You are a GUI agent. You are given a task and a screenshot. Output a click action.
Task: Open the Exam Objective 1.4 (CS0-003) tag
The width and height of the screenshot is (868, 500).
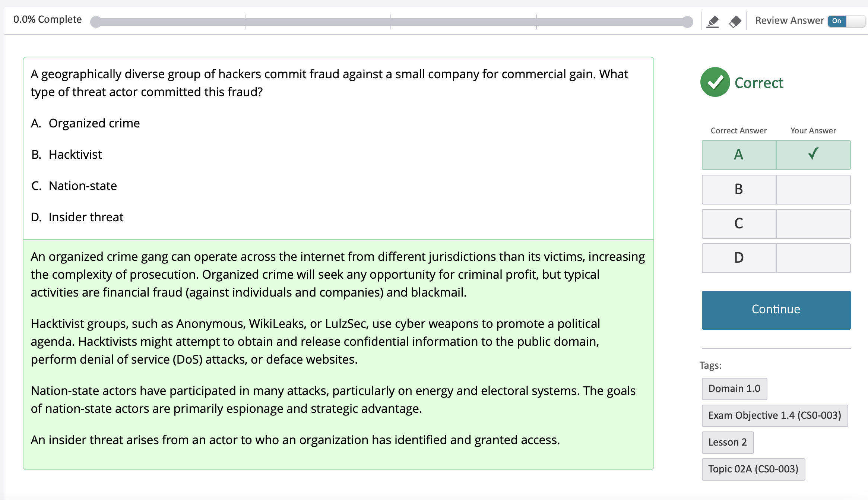click(x=774, y=415)
